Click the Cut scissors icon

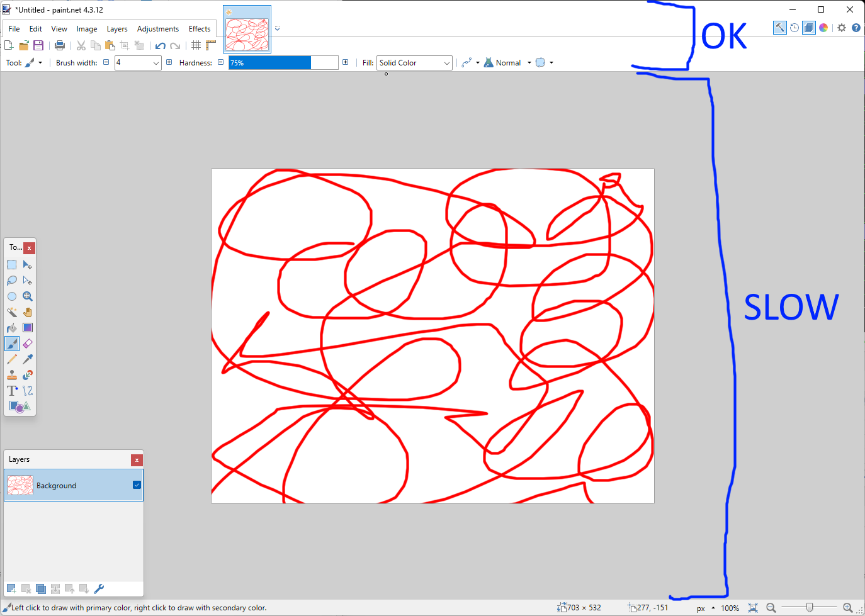(x=81, y=45)
